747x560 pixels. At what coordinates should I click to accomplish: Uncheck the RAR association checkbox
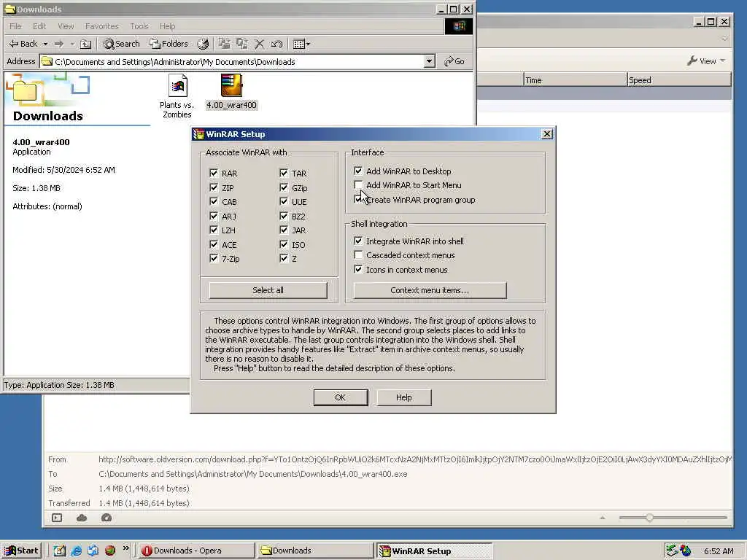pyautogui.click(x=214, y=173)
